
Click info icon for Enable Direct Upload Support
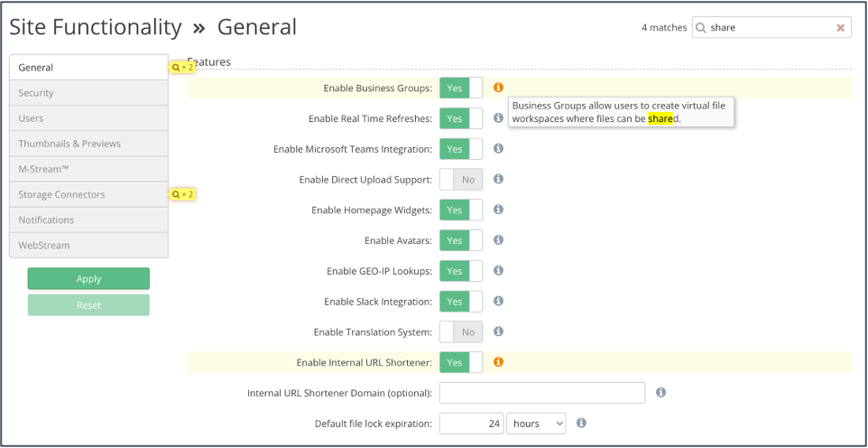pyautogui.click(x=498, y=180)
